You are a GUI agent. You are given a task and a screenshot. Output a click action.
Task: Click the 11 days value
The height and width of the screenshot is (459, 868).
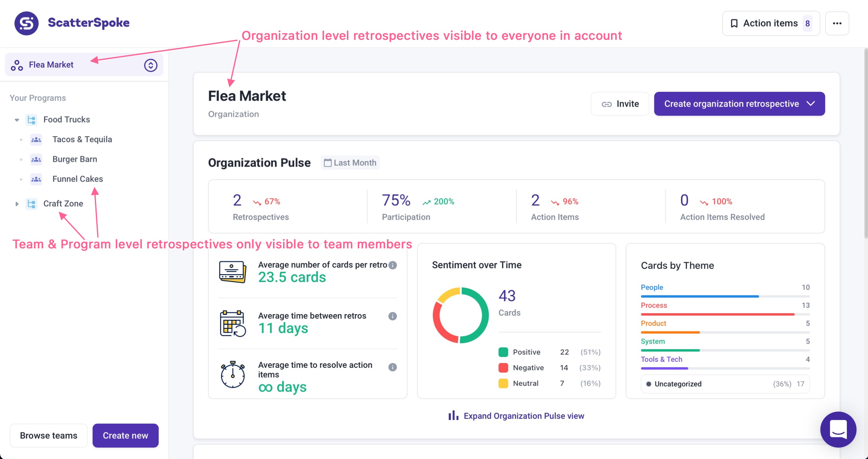pos(283,328)
